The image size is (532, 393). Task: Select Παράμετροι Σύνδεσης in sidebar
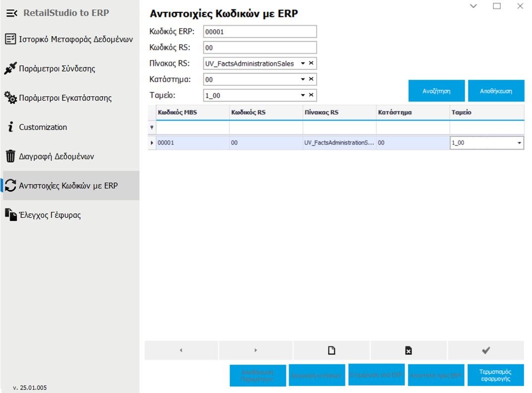point(57,69)
